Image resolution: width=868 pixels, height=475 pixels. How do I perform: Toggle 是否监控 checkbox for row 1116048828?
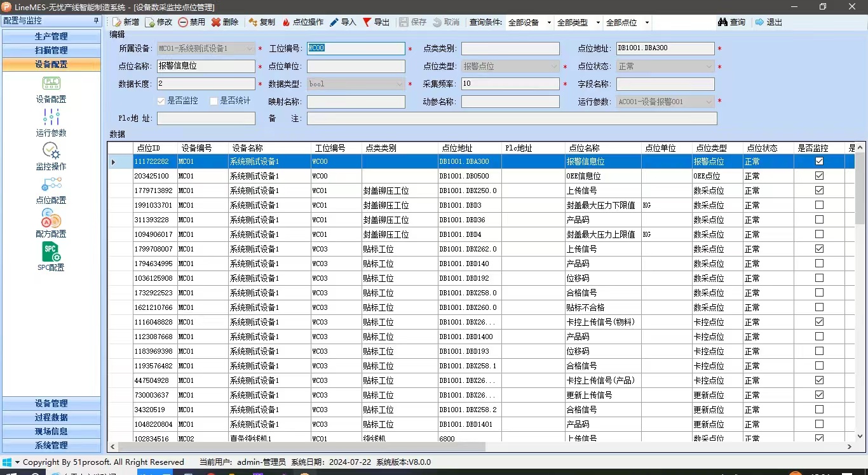pos(819,322)
